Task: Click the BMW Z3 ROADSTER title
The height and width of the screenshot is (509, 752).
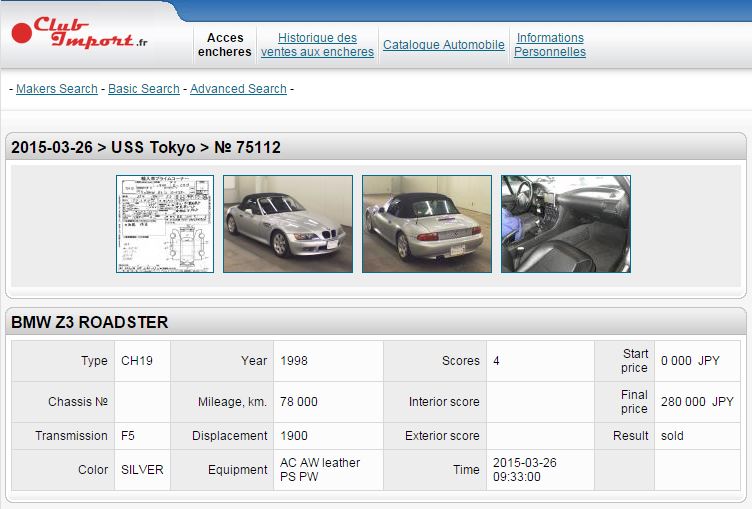Action: [x=90, y=322]
